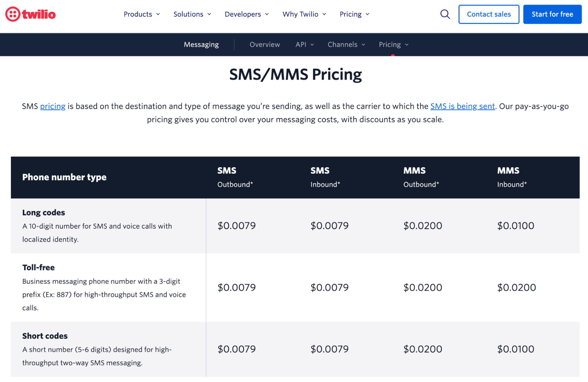Click the Short codes row heading
The image size is (588, 382).
point(45,336)
